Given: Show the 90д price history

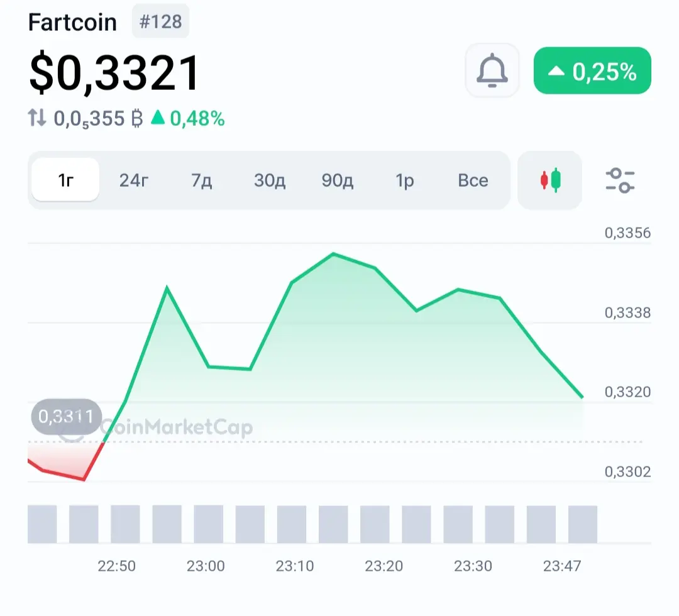Looking at the screenshot, I should coord(338,180).
